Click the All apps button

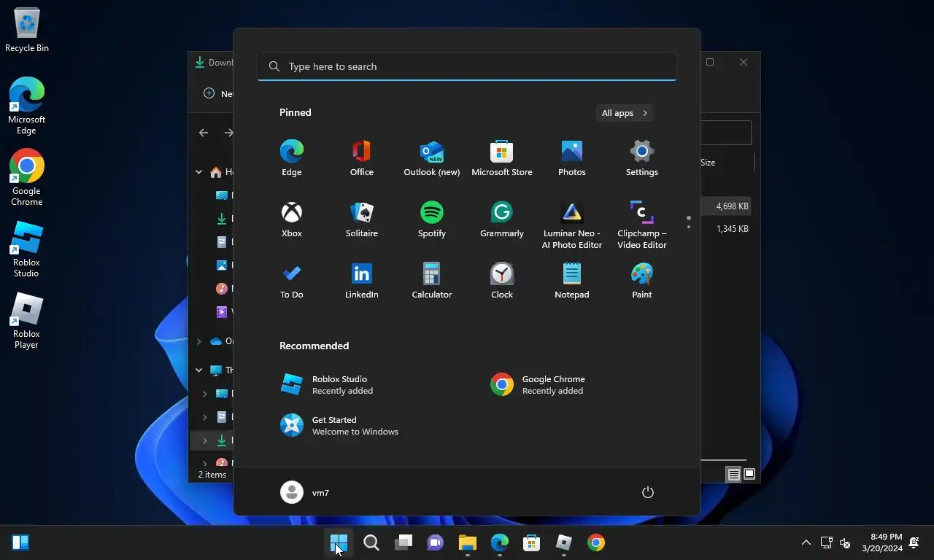point(625,113)
